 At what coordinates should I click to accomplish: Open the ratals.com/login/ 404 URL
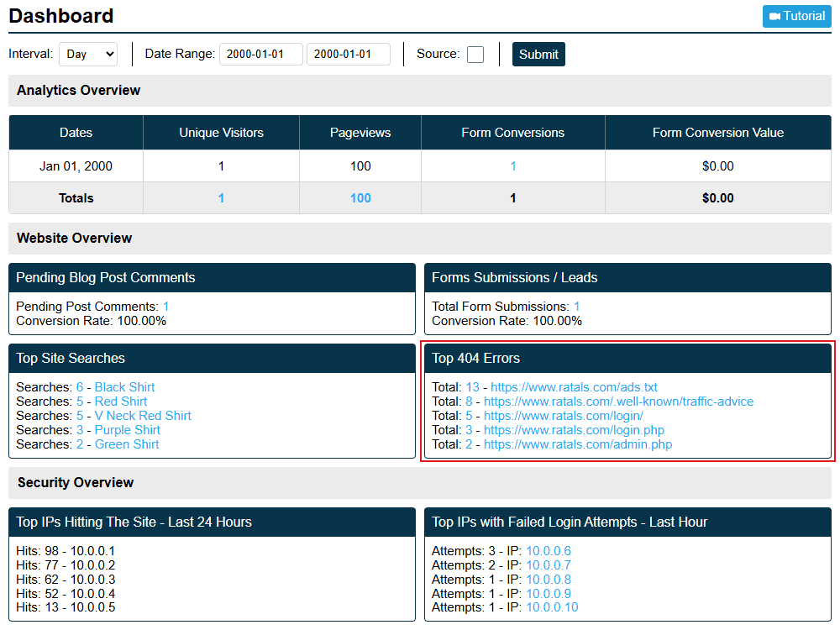(564, 416)
